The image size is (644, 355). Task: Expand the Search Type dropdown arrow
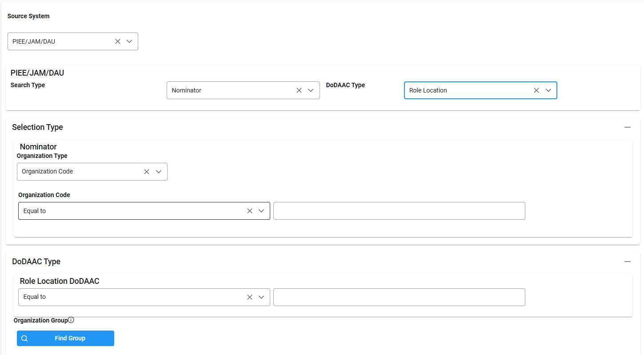311,90
